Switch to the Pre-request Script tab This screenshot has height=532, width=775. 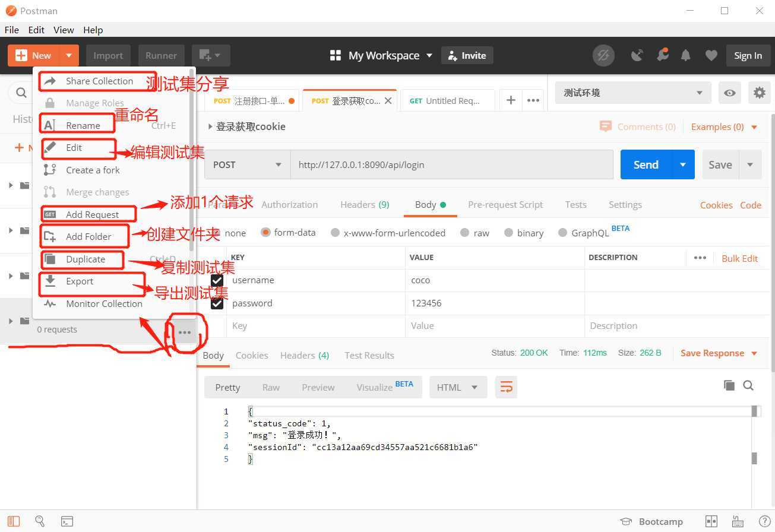click(505, 204)
